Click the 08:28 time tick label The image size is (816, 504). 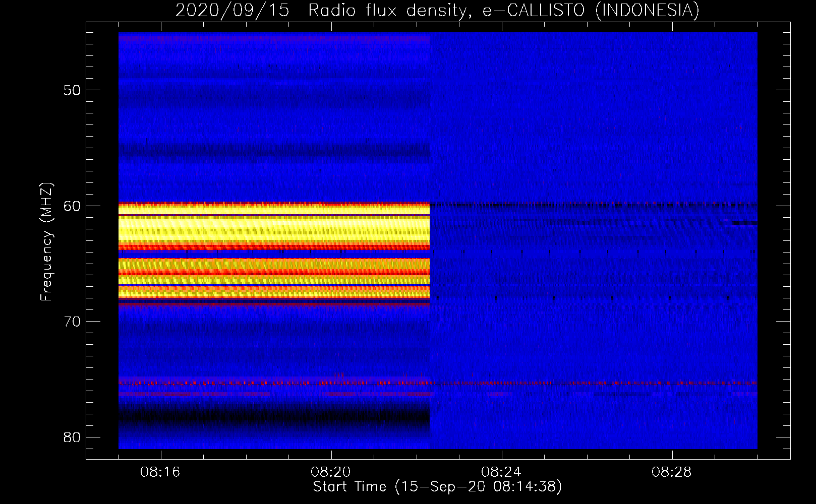click(672, 472)
